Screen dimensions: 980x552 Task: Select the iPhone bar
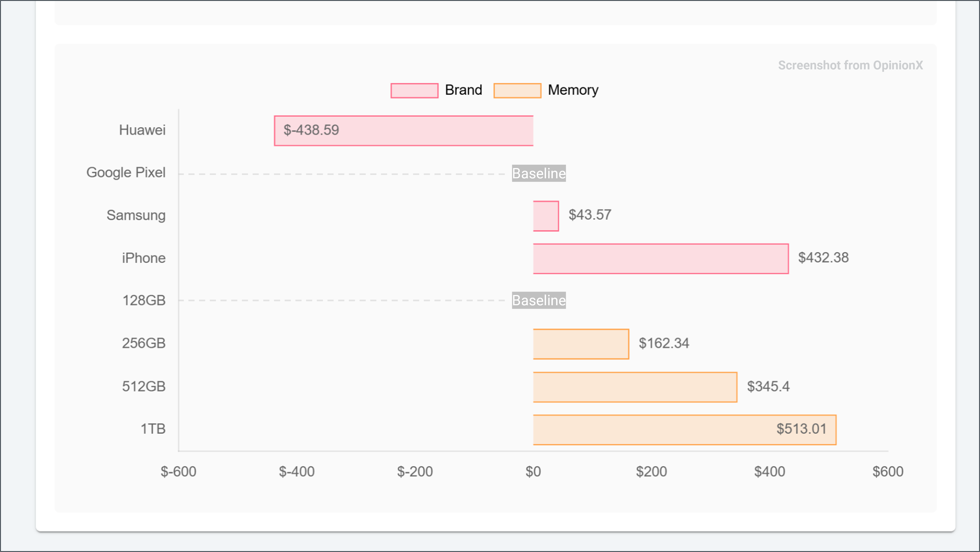pyautogui.click(x=661, y=259)
